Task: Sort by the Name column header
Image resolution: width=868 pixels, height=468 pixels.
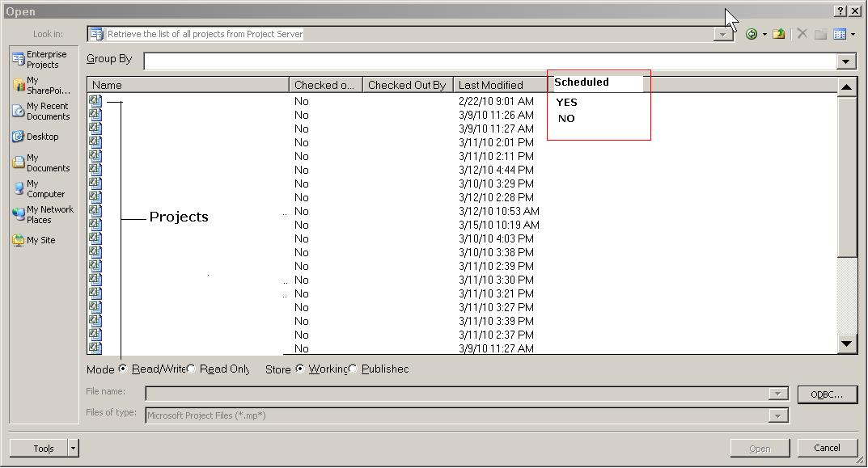Action: 188,85
